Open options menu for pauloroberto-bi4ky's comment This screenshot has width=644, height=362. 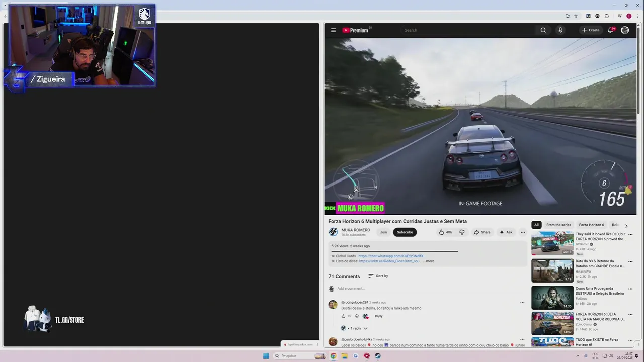click(x=522, y=339)
